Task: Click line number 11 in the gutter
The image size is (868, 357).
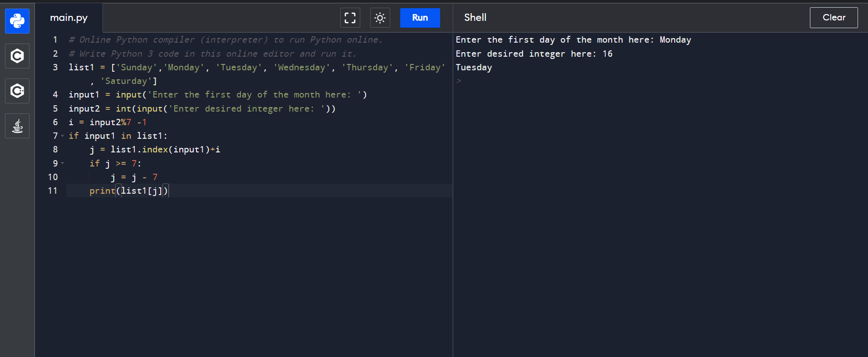Action: point(53,191)
